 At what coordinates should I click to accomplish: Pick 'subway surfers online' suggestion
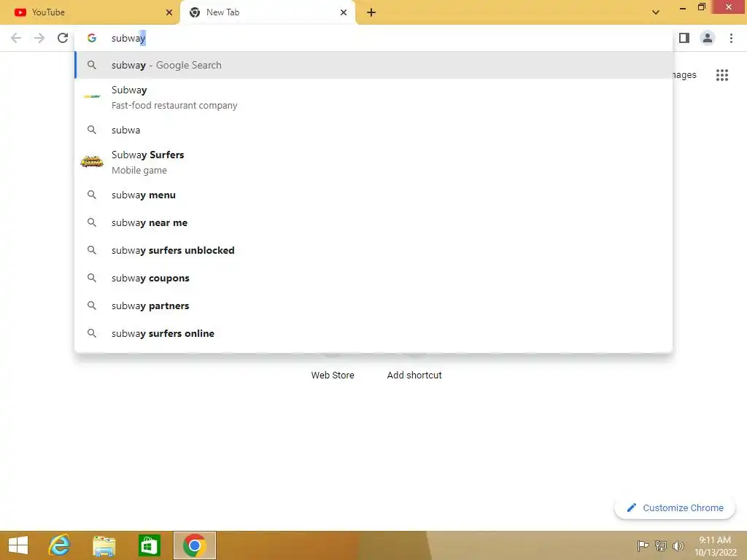point(373,332)
